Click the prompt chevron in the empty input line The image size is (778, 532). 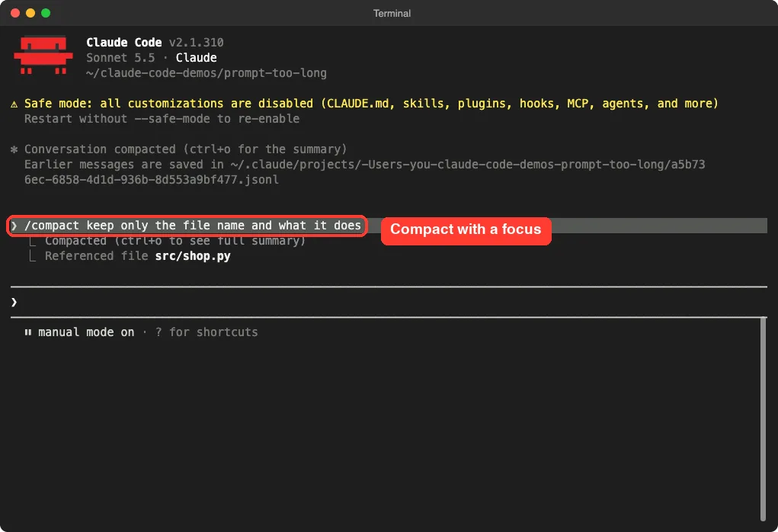tap(14, 302)
